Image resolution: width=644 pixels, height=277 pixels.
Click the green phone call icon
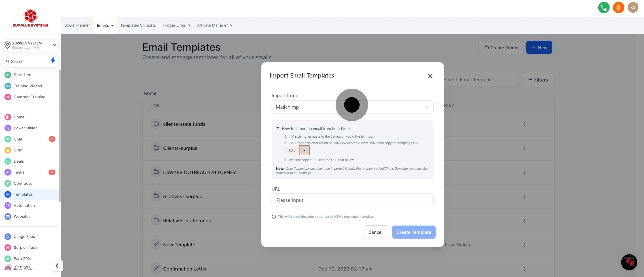(x=604, y=8)
